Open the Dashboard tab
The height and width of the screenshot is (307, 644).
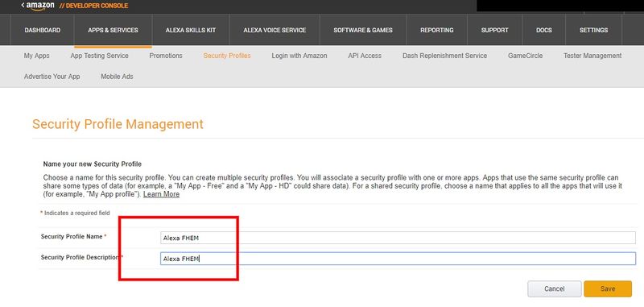coord(43,30)
